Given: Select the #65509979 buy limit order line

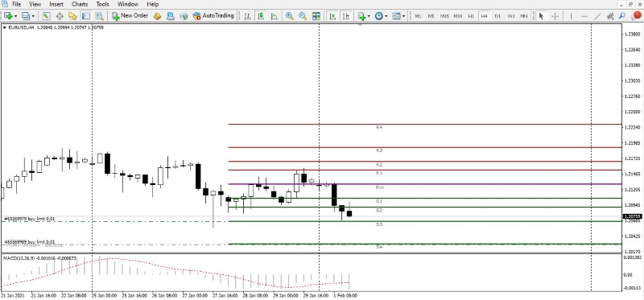Looking at the screenshot, I should [x=114, y=222].
